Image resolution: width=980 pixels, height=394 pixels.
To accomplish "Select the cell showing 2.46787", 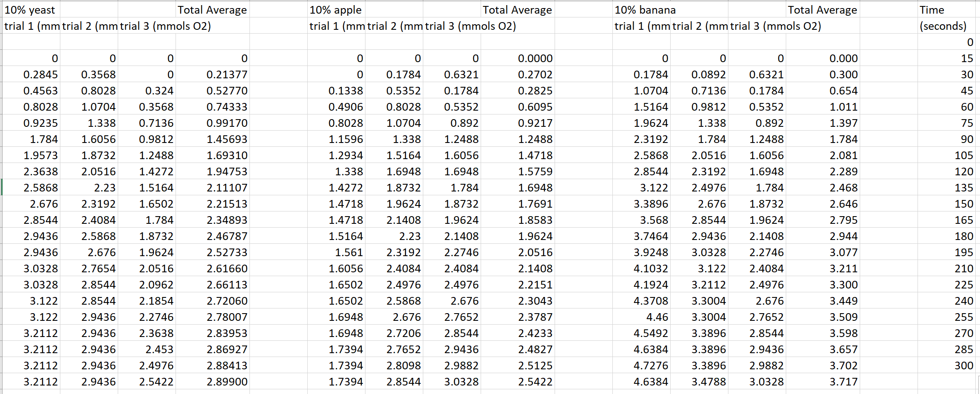I will 212,236.
